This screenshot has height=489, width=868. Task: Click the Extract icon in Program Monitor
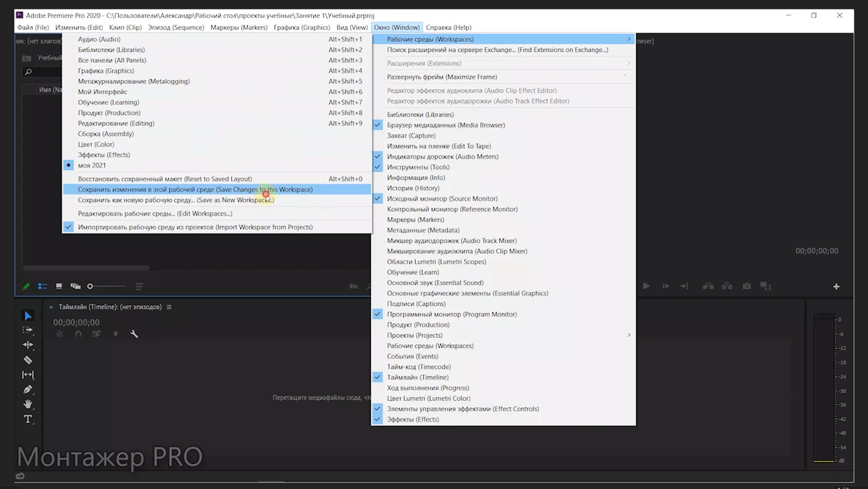tap(727, 286)
